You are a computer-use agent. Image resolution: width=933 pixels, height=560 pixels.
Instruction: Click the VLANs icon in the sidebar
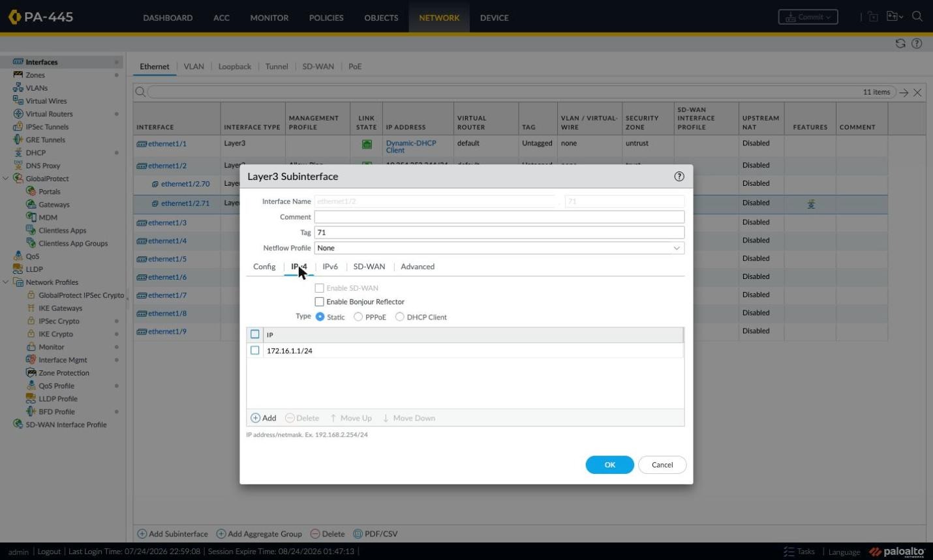pyautogui.click(x=18, y=88)
